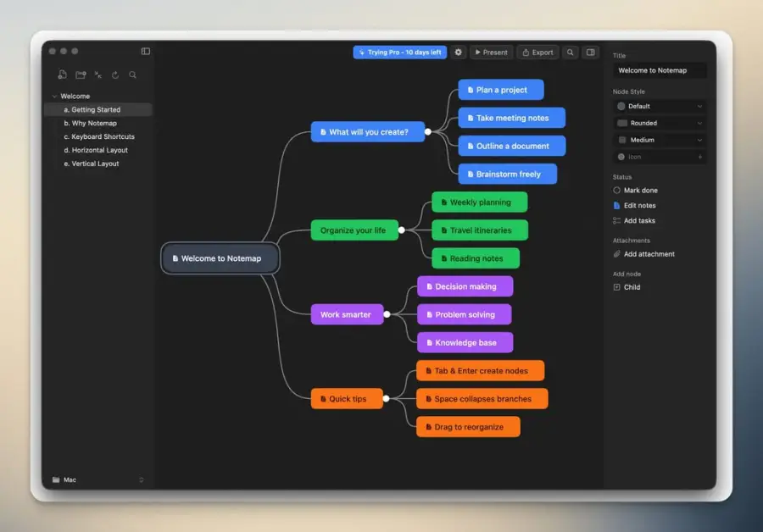Open b. Why Notemap document
This screenshot has height=532, width=763.
click(x=98, y=124)
